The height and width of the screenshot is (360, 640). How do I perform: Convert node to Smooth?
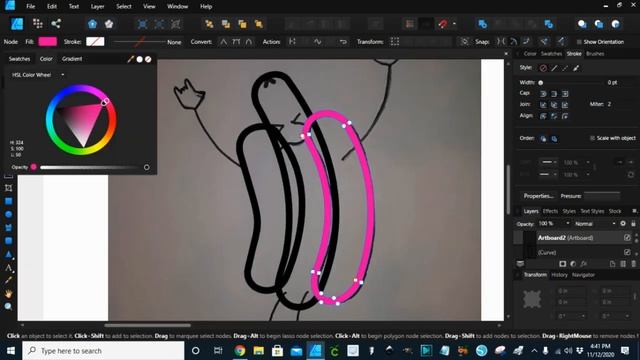(236, 42)
